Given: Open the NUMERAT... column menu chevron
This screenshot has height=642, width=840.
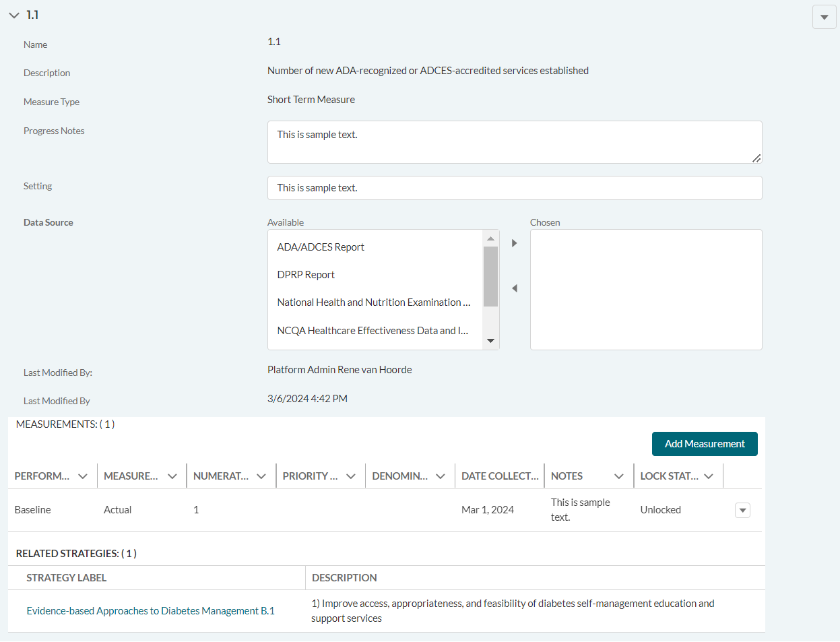Looking at the screenshot, I should (261, 476).
